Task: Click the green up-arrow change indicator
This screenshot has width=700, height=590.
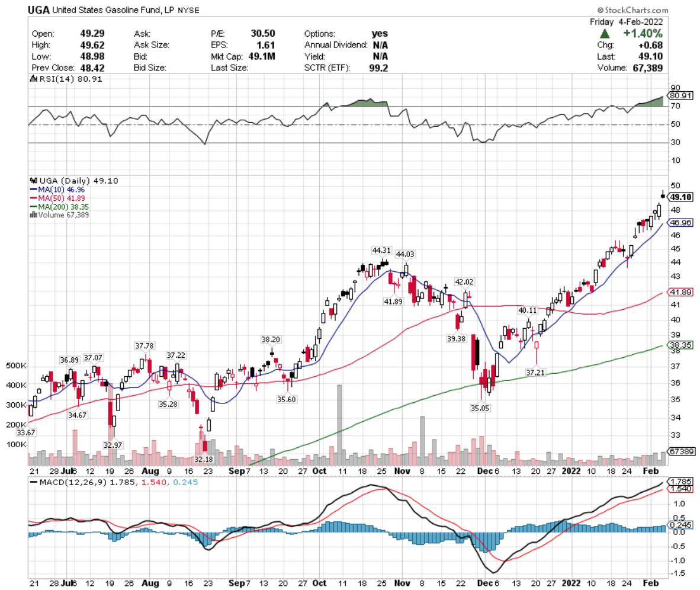Action: [605, 34]
